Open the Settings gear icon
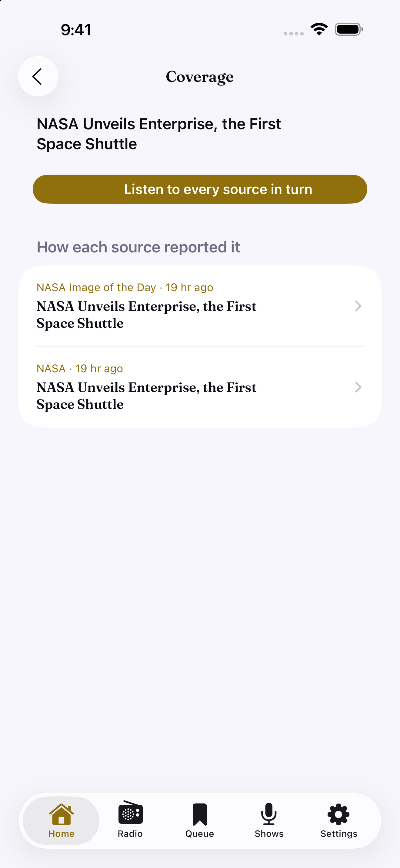This screenshot has width=400, height=868. click(x=338, y=814)
